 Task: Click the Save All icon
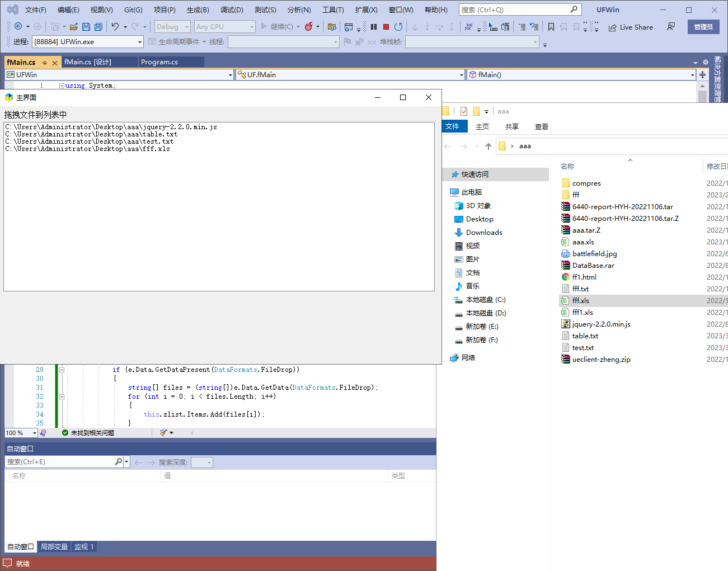tap(98, 26)
